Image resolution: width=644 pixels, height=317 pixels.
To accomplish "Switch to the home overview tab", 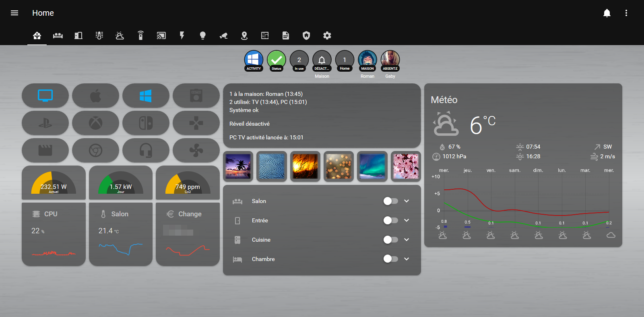I will pos(37,35).
